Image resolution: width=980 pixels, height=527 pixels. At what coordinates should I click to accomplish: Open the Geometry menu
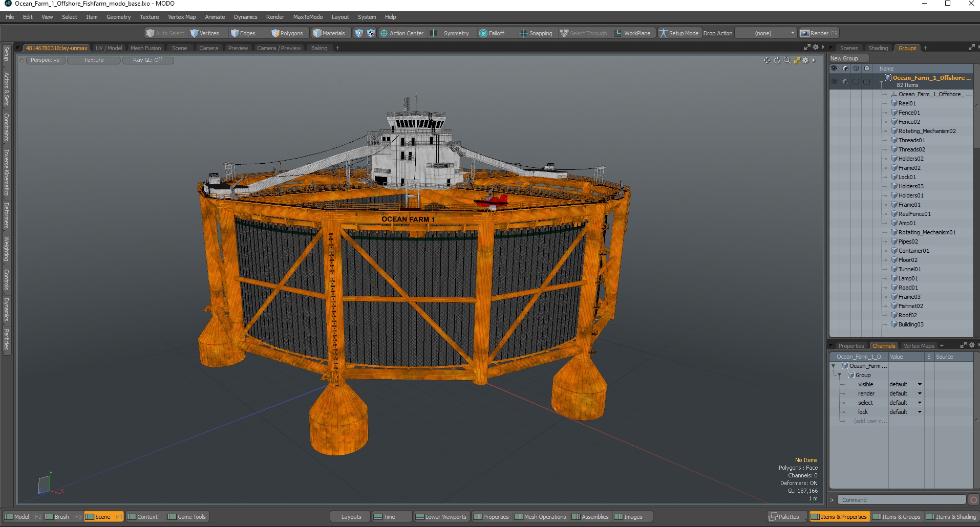(118, 17)
